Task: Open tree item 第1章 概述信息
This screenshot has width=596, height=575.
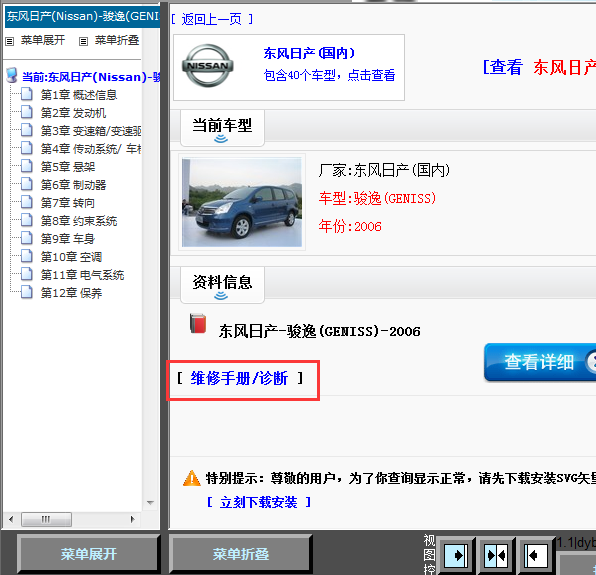Action: click(x=79, y=95)
